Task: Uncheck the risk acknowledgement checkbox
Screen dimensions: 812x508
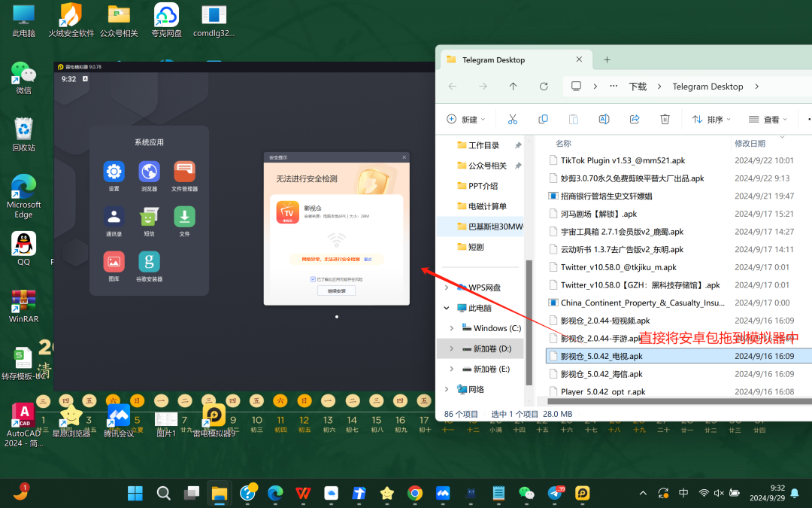Action: point(313,279)
